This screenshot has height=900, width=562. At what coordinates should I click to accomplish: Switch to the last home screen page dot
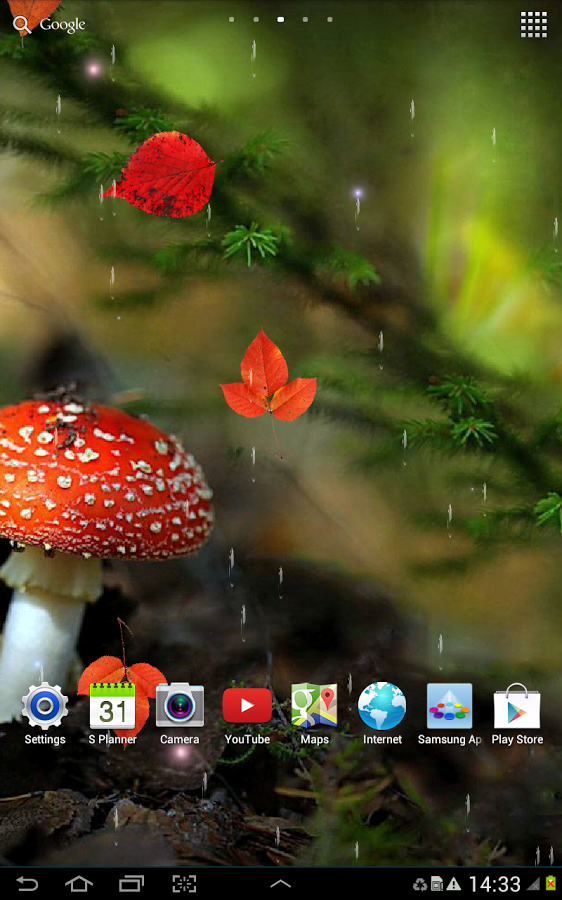click(x=330, y=20)
